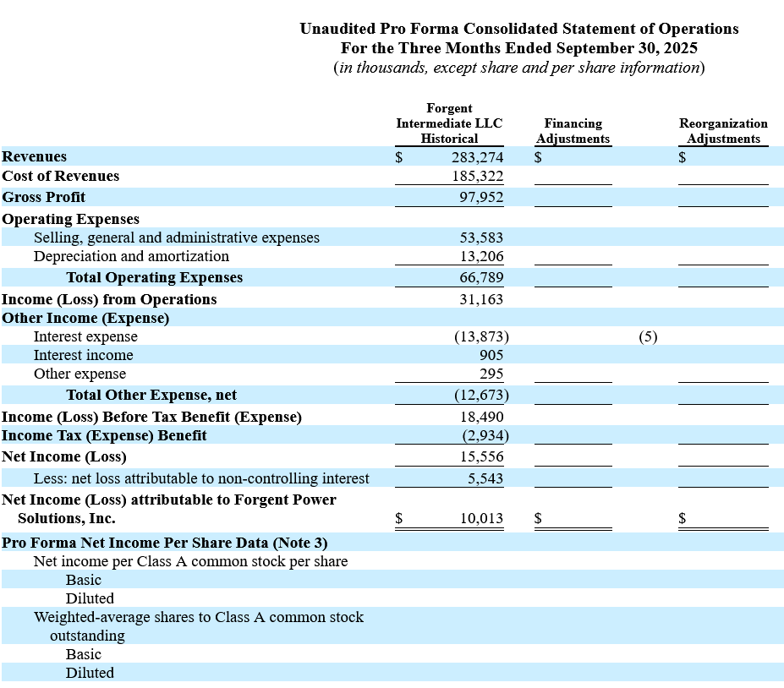Screen dimensions: 784x688
Task: Click Basic under net income per share
Action: coord(84,580)
